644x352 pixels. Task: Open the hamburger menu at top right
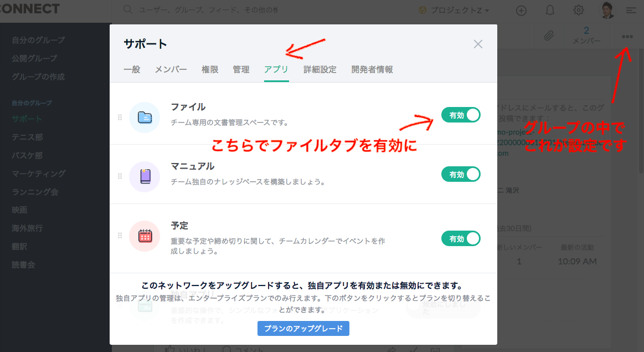(x=631, y=11)
